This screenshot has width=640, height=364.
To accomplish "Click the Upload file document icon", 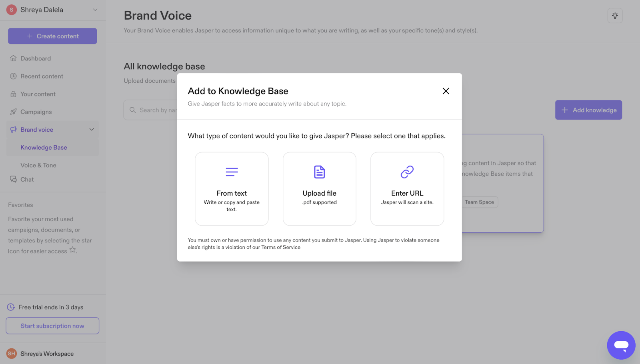I will coord(320,172).
